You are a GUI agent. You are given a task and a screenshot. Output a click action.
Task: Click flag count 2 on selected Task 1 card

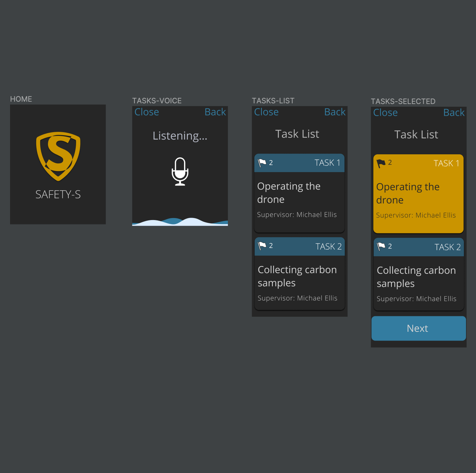coord(390,163)
